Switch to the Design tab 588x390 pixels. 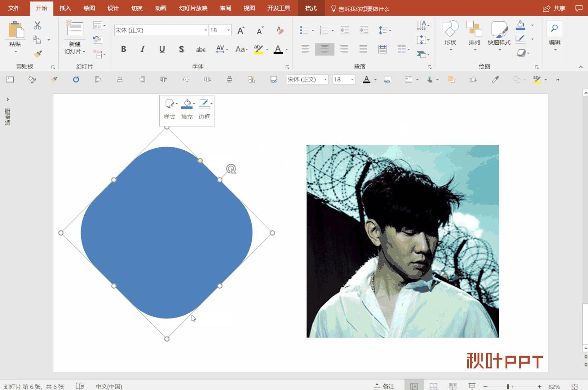pos(113,8)
